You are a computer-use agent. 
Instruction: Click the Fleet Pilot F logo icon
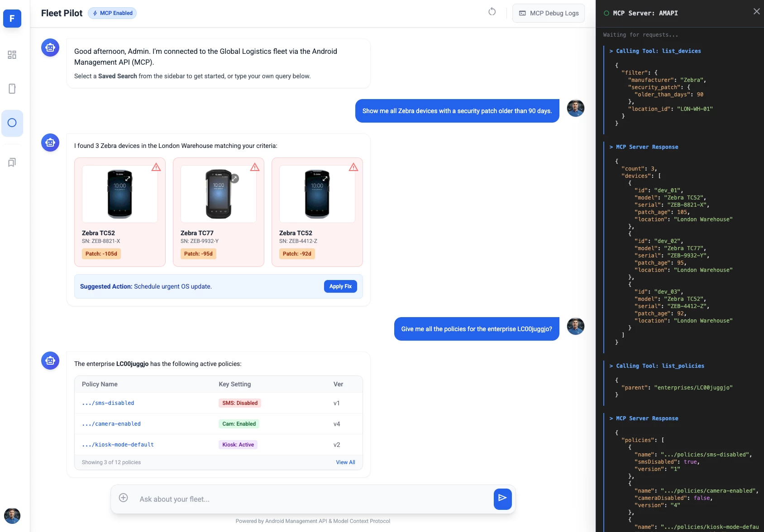pos(12,19)
